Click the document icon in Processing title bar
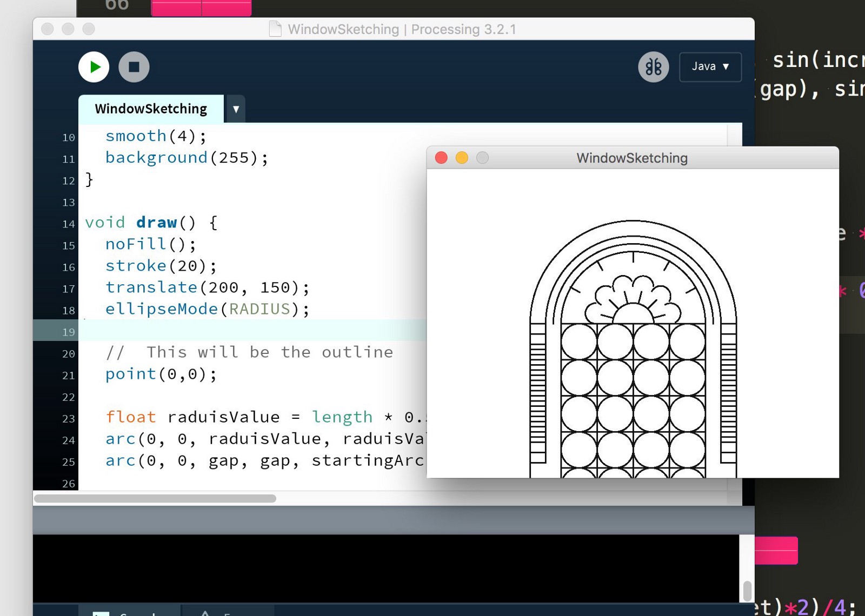Viewport: 865px width, 616px height. (275, 29)
